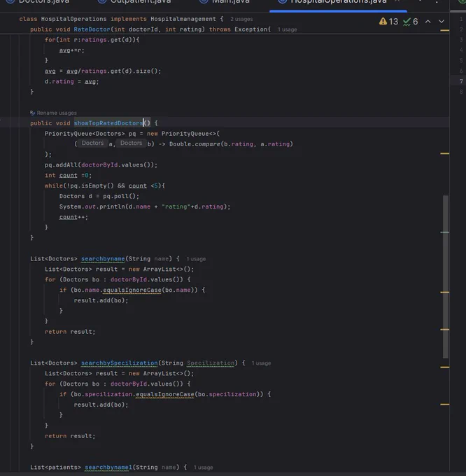Close the HospitalOperations.java tab
The image size is (466, 476).
(397, 1)
